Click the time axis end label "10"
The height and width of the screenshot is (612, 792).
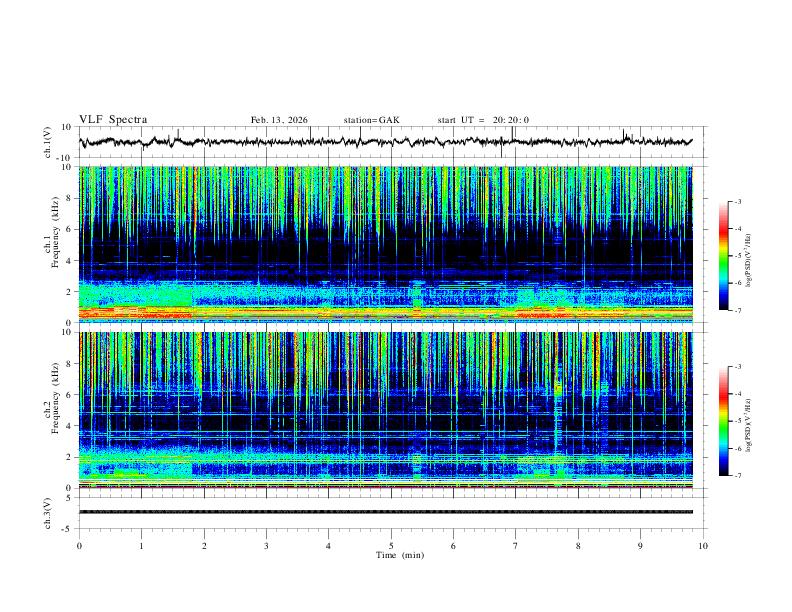point(703,546)
